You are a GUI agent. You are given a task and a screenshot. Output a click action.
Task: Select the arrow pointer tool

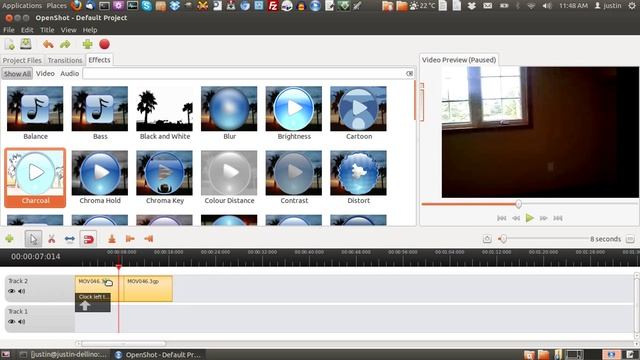33,239
